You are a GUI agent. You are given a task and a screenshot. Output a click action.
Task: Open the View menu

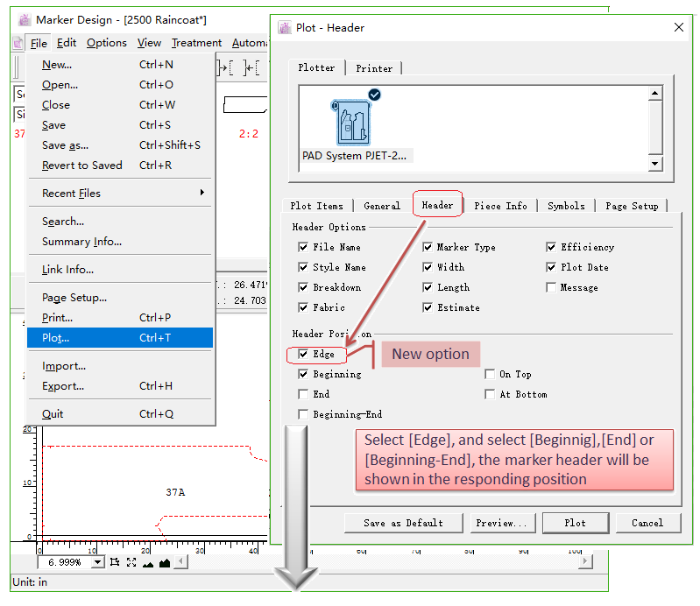click(x=149, y=43)
